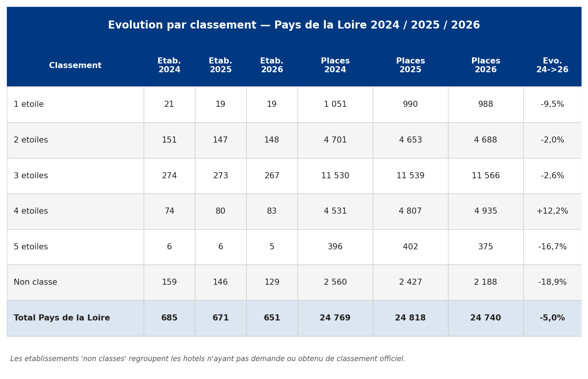Select the '4 531' places cell
Viewport: 588px width, 379px height.
tap(335, 211)
